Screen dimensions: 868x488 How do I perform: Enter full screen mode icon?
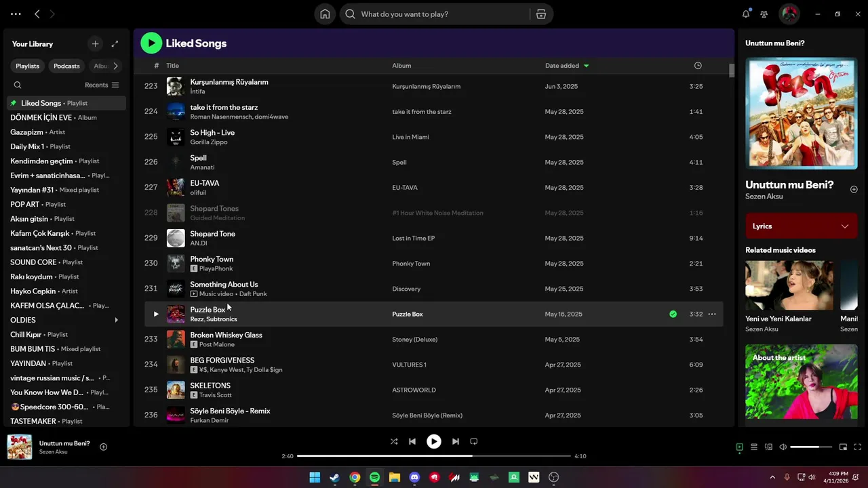click(858, 447)
